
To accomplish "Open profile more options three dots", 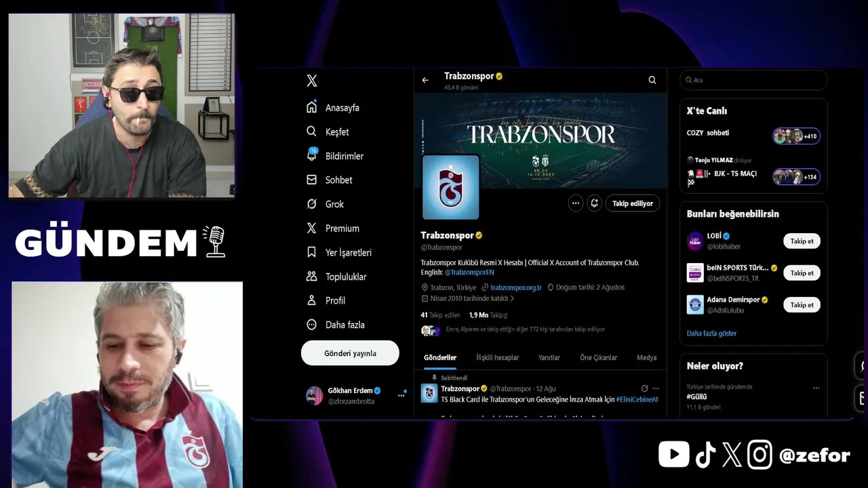I will pos(576,203).
